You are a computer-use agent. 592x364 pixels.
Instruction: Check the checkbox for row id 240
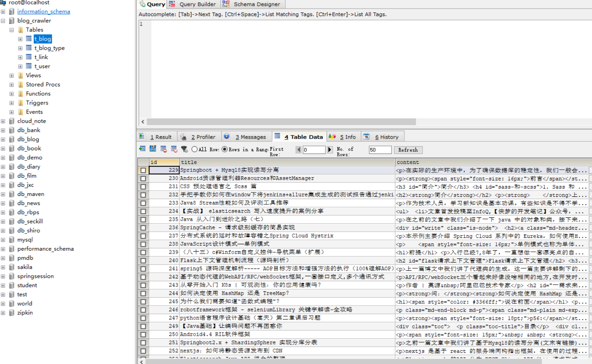(x=143, y=261)
